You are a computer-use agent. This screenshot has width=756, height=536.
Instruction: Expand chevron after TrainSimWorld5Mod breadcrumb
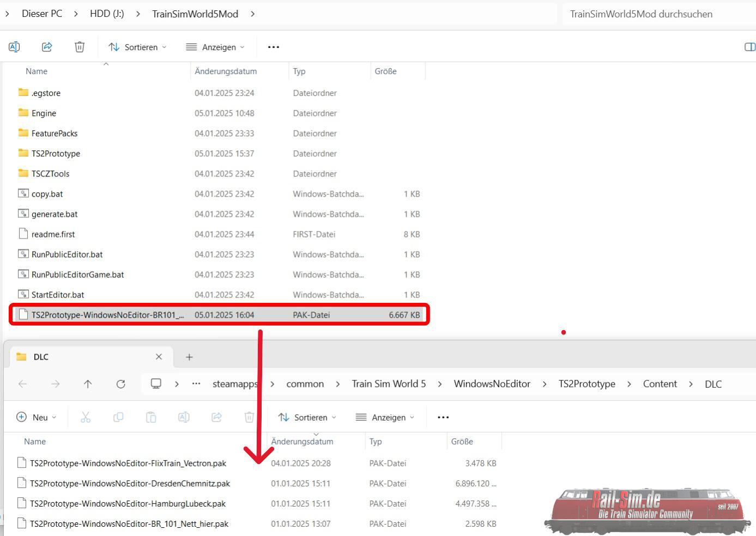pos(253,14)
